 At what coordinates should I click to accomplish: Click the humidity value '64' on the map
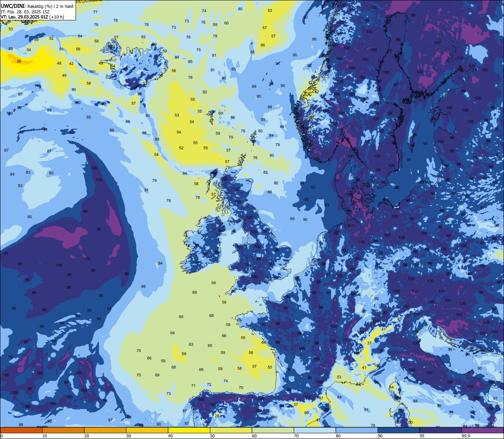pyautogui.click(x=172, y=333)
